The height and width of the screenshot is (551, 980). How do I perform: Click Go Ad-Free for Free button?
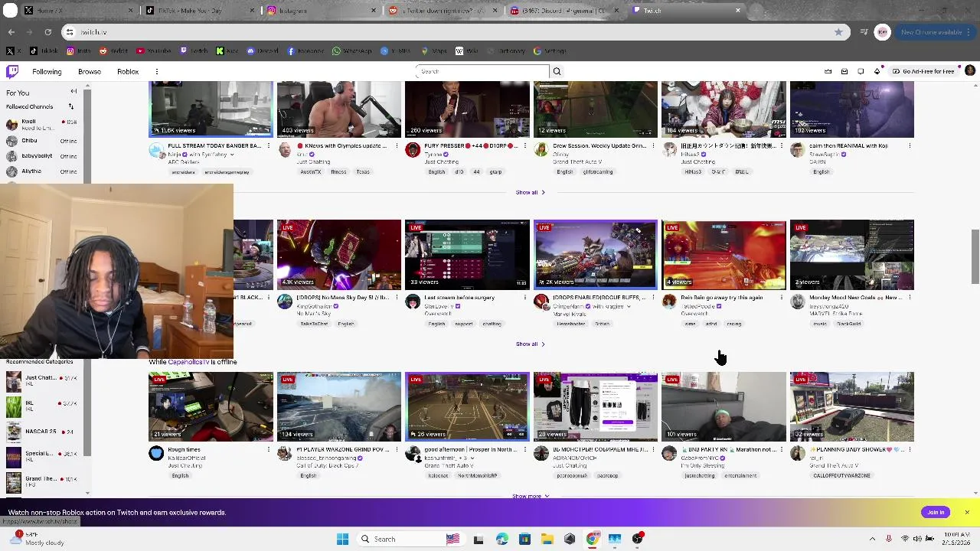click(924, 71)
